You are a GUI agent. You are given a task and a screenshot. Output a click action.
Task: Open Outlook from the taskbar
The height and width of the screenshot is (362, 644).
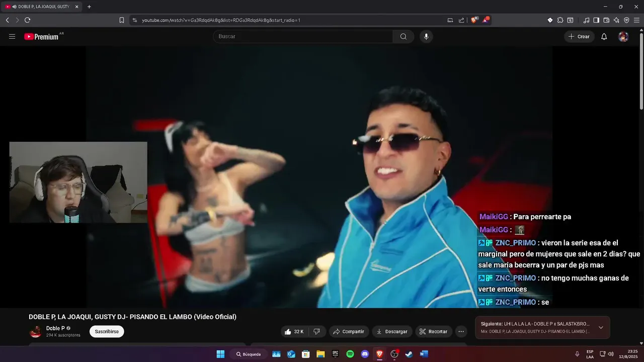(x=291, y=354)
